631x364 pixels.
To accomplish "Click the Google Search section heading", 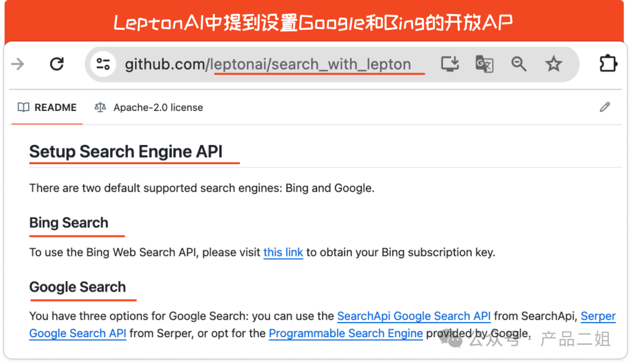I will [x=78, y=287].
